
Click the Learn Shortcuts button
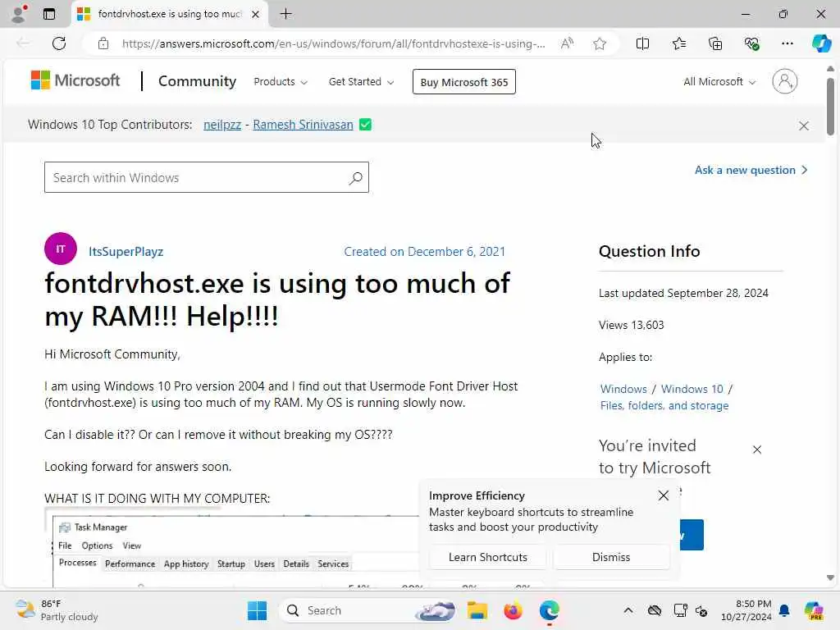(x=488, y=557)
